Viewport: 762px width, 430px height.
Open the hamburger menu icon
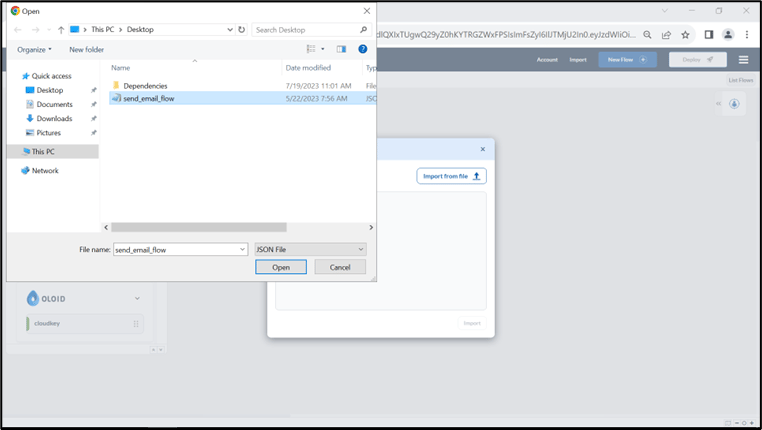pos(743,60)
